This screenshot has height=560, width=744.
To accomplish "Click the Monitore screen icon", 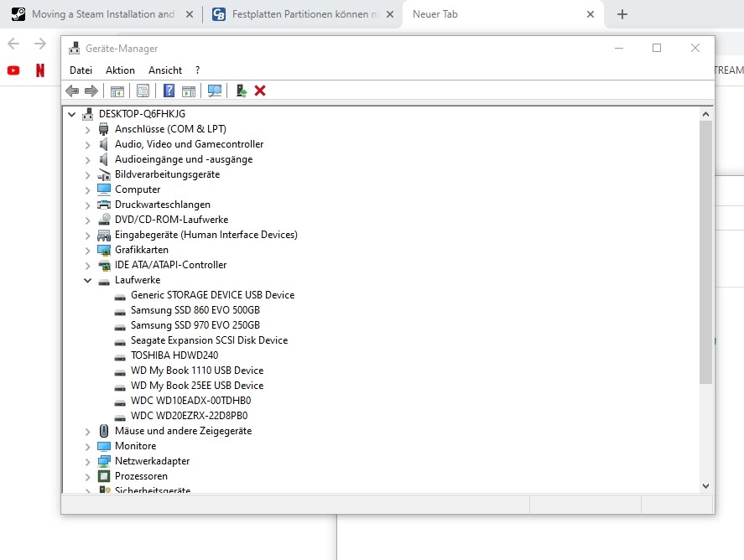I will click(x=104, y=446).
